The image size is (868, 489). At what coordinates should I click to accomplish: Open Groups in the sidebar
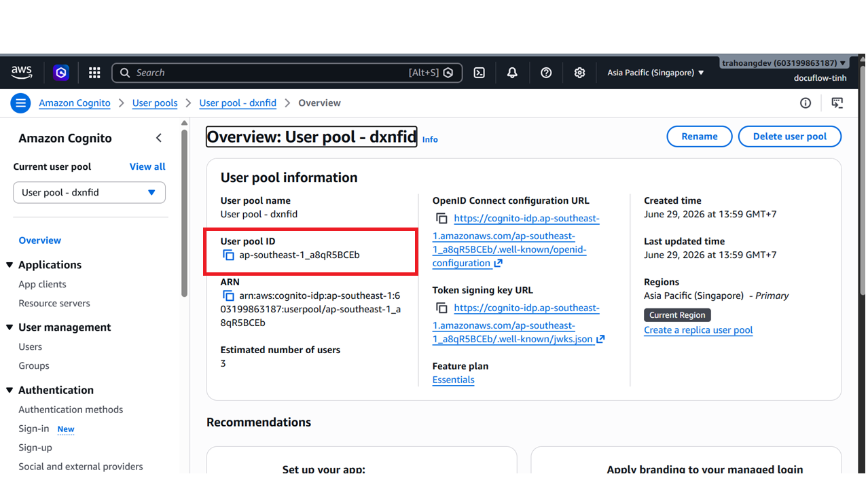[x=34, y=366]
